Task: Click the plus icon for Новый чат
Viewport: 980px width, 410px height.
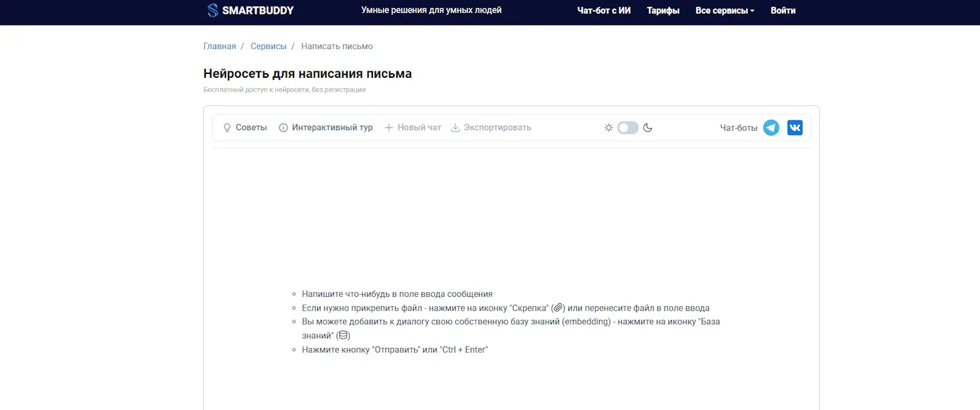Action: pos(389,128)
